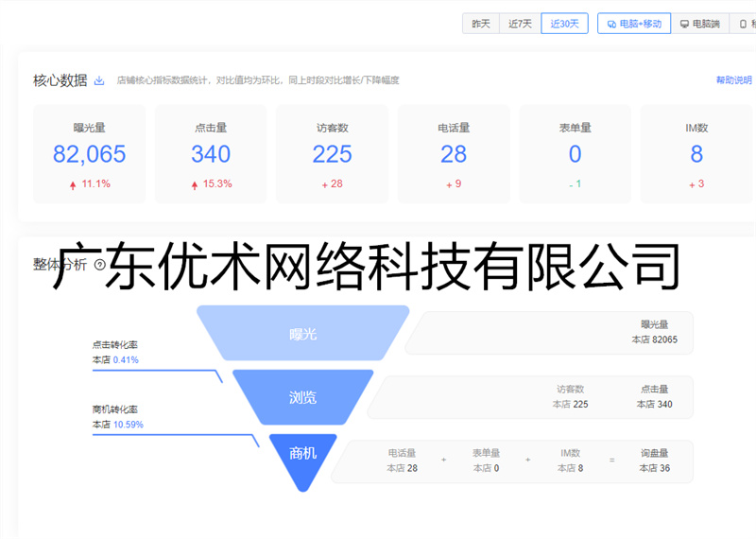
Task: Click the +9 change under 电话量
Action: pos(454,183)
